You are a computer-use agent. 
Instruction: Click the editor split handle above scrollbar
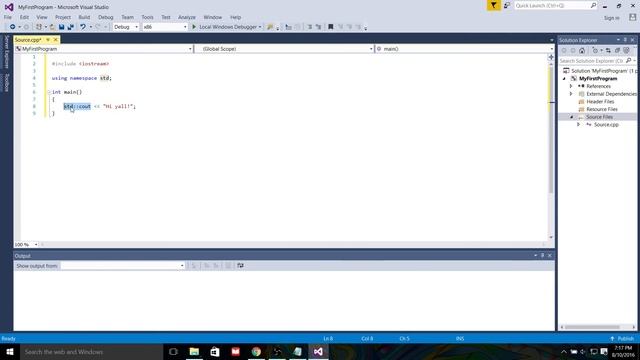pos(551,57)
